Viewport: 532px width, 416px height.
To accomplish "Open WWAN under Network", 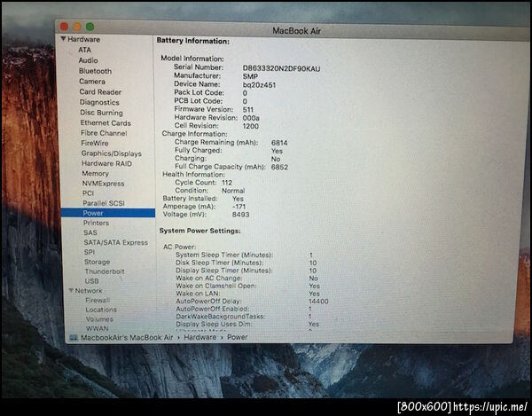I will [x=97, y=328].
